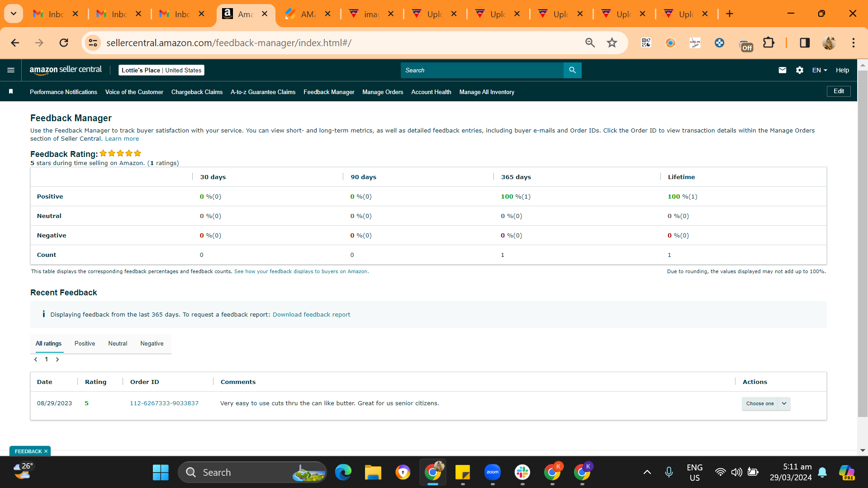Open File Explorer from the taskbar
Viewport: 868px width, 488px height.
(373, 472)
